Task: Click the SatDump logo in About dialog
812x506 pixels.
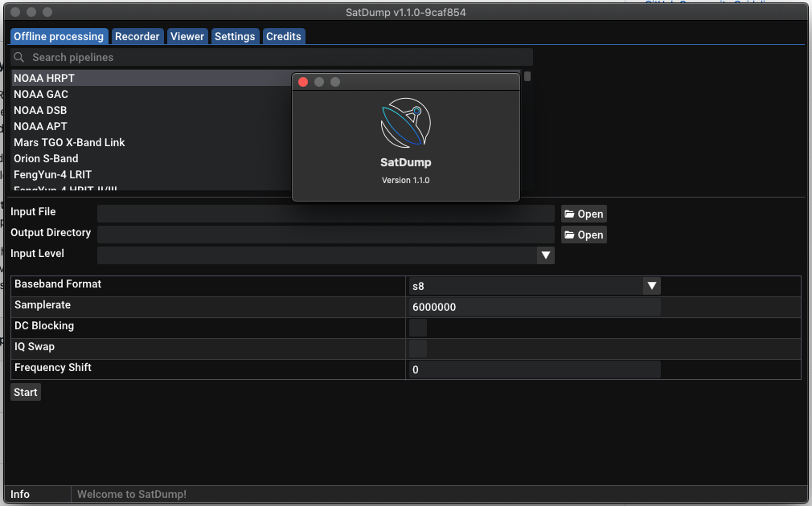Action: pyautogui.click(x=405, y=123)
